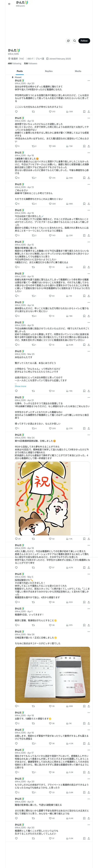Open the Media tab
This screenshot has width=98, height=868.
coord(78,71)
